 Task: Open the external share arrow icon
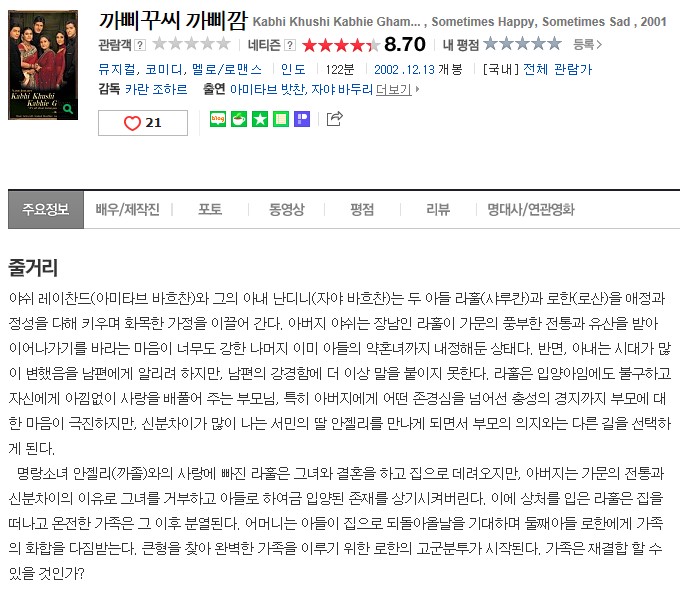pyautogui.click(x=334, y=118)
